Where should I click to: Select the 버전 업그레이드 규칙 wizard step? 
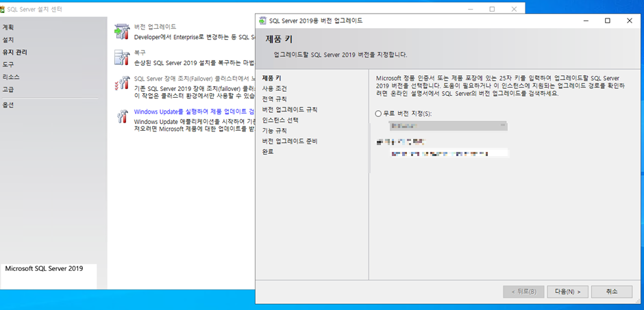[x=290, y=110]
